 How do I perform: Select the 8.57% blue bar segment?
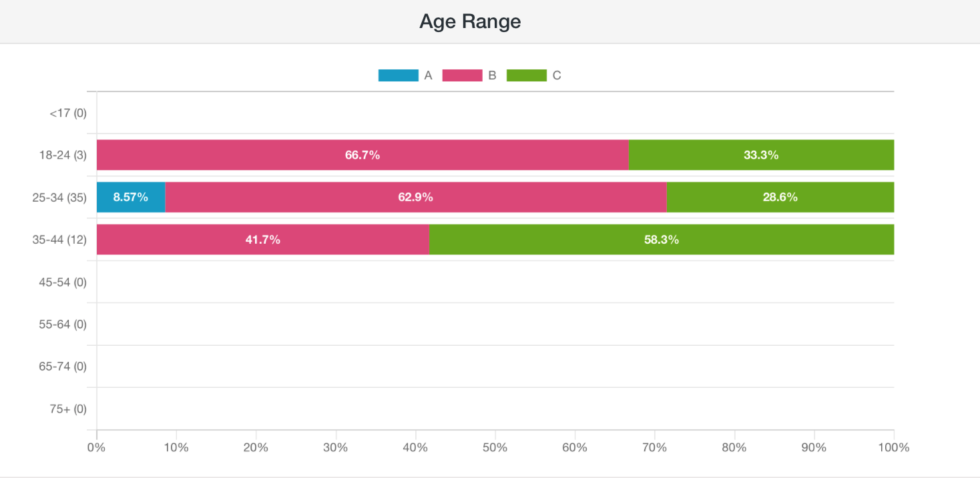[131, 197]
